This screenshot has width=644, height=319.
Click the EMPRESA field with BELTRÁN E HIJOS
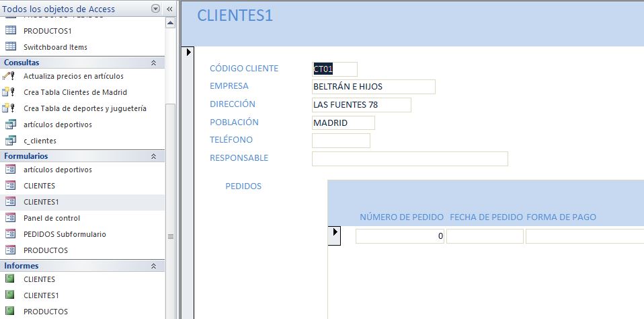(373, 87)
